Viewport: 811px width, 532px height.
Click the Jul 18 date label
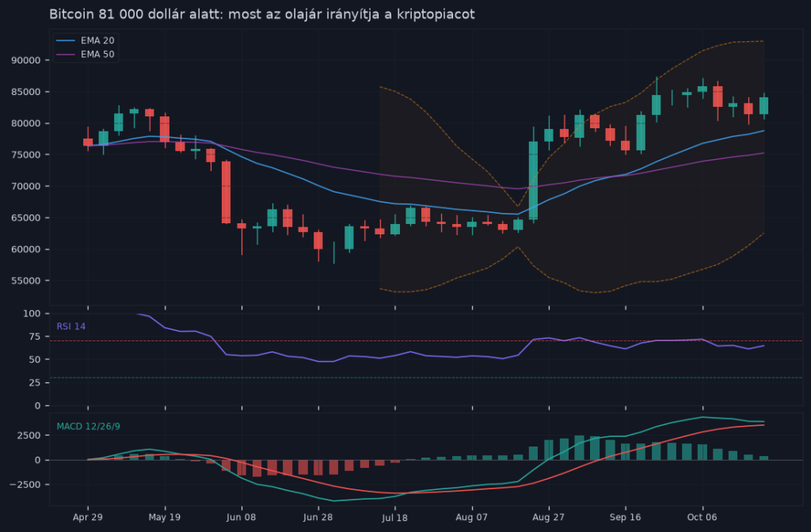(x=394, y=517)
